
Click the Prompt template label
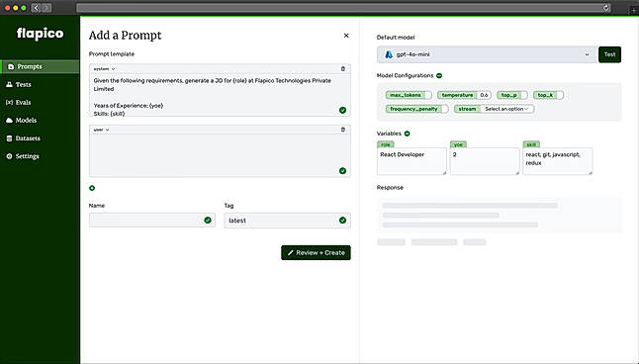pyautogui.click(x=112, y=53)
